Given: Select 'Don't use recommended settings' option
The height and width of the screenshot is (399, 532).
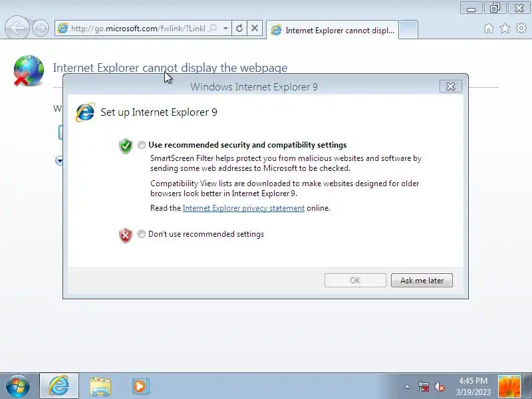Looking at the screenshot, I should 142,234.
